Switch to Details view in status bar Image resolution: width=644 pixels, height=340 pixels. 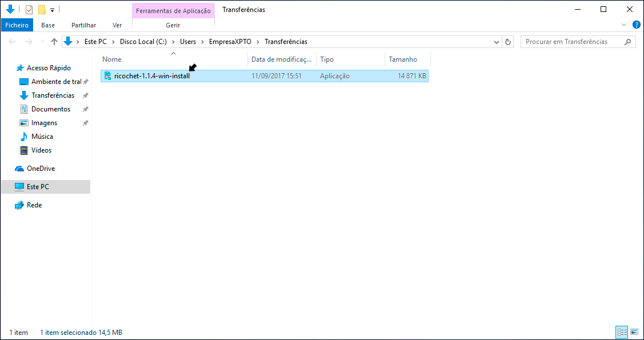click(622, 332)
